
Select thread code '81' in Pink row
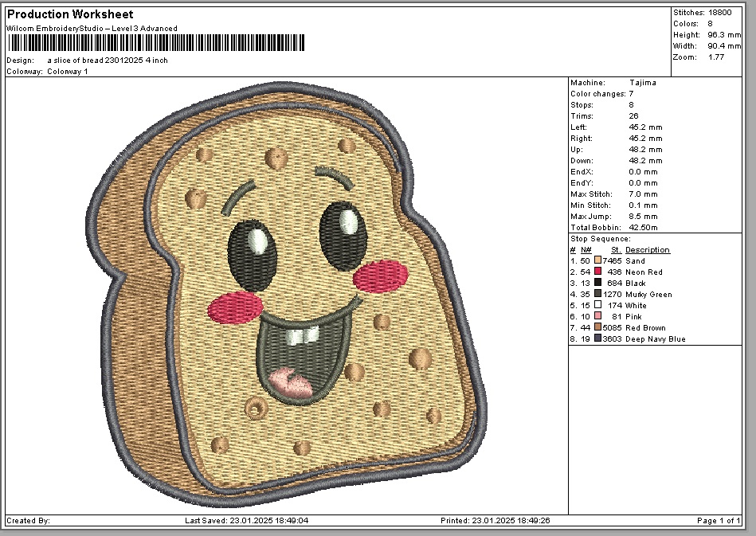pos(617,317)
